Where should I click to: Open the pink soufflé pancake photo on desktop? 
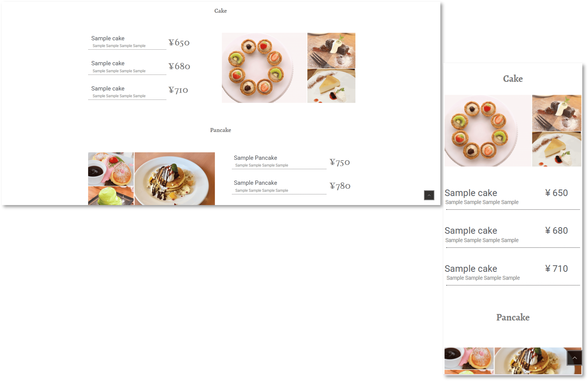coord(111,169)
